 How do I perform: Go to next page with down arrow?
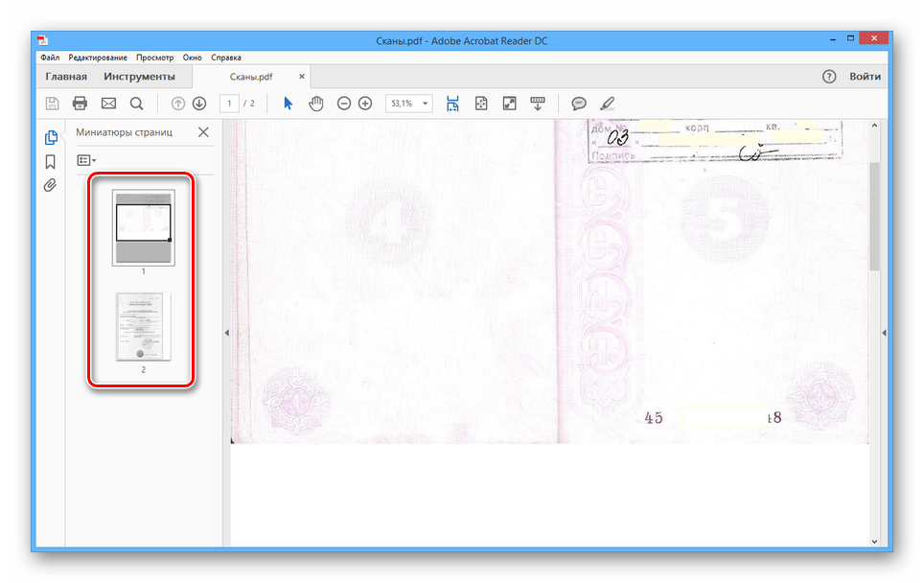tap(199, 104)
